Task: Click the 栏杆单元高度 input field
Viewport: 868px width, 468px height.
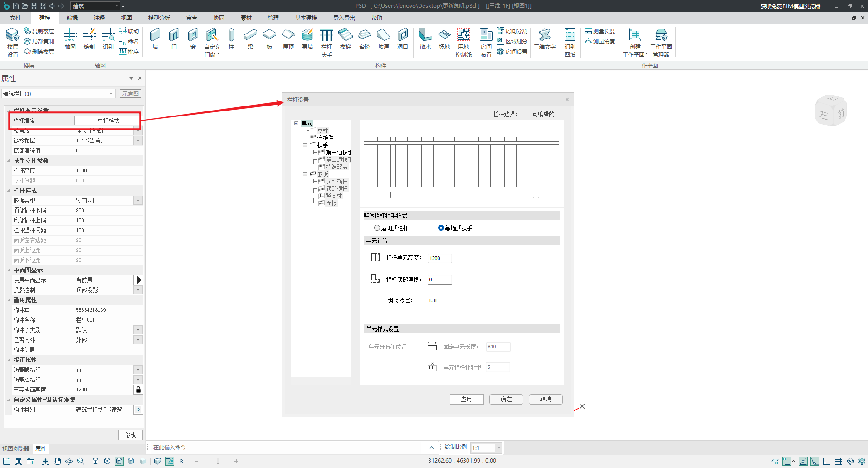Action: [x=439, y=258]
